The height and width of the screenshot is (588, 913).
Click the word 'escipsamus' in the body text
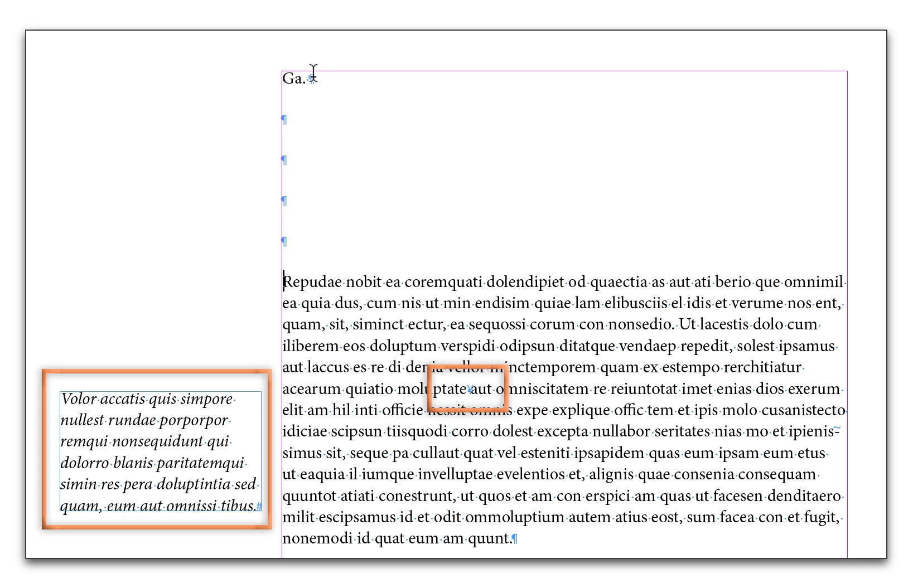[356, 517]
